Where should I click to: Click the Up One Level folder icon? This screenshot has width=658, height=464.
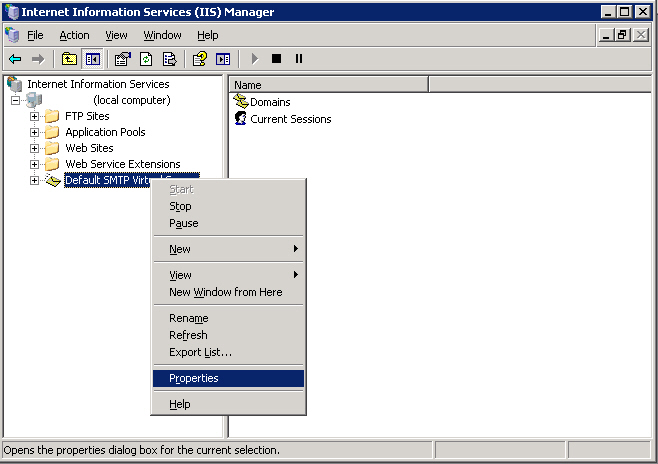69,59
